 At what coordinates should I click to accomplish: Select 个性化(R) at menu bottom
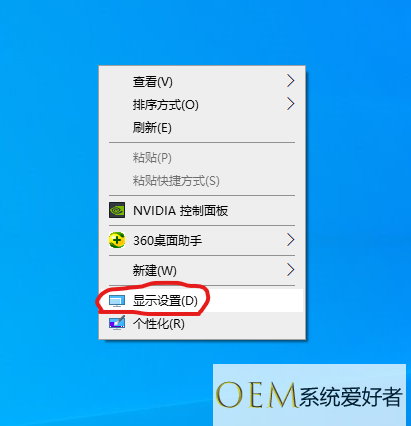[x=159, y=323]
